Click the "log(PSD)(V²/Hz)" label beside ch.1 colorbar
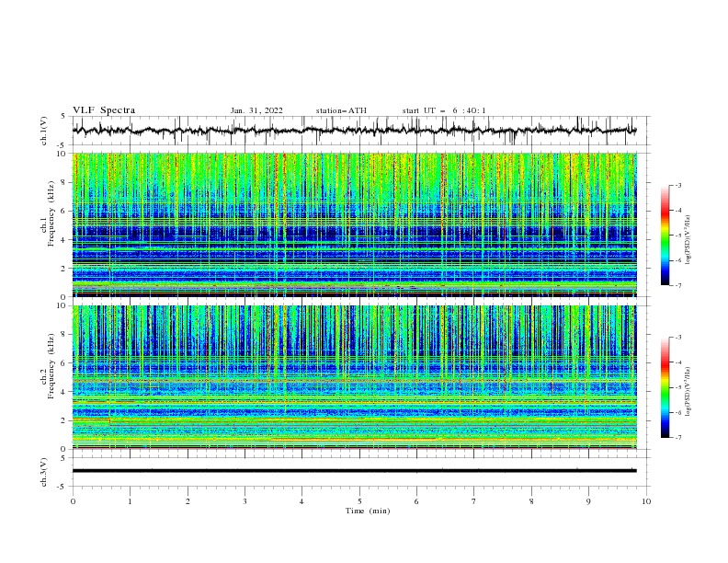 coord(688,240)
